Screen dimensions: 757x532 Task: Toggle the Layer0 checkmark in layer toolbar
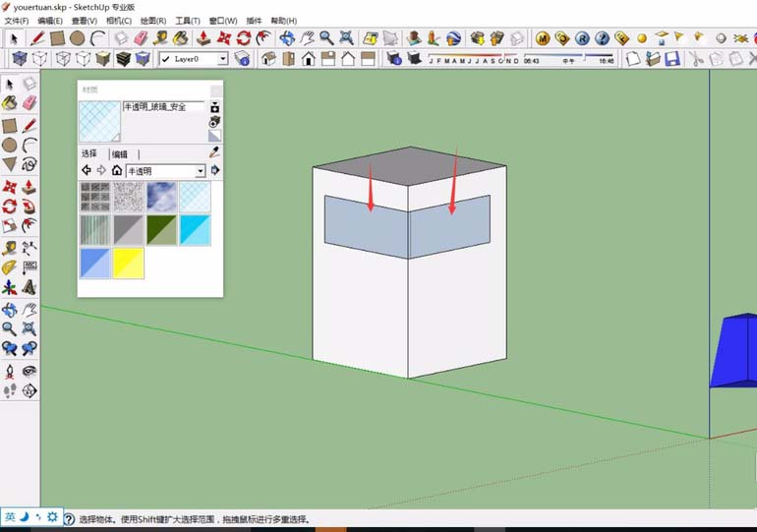click(166, 59)
